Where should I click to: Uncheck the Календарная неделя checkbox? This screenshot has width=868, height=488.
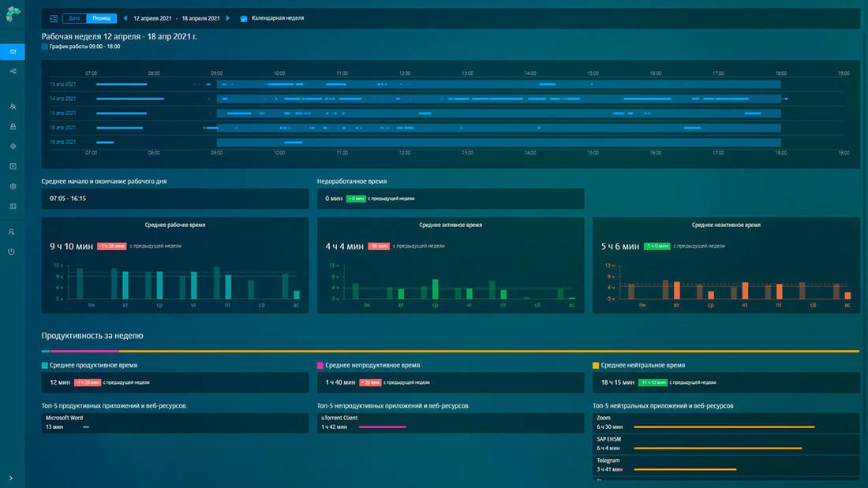244,18
